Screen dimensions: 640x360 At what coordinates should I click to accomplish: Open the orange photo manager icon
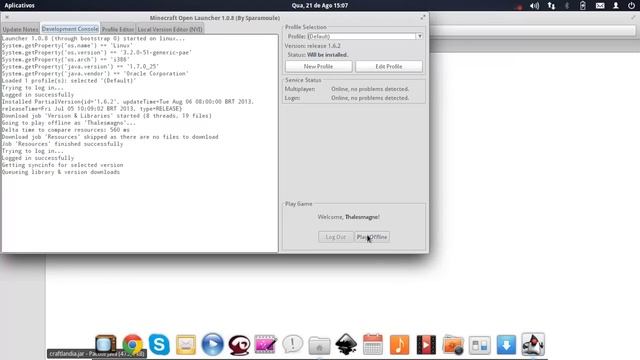pos(453,345)
